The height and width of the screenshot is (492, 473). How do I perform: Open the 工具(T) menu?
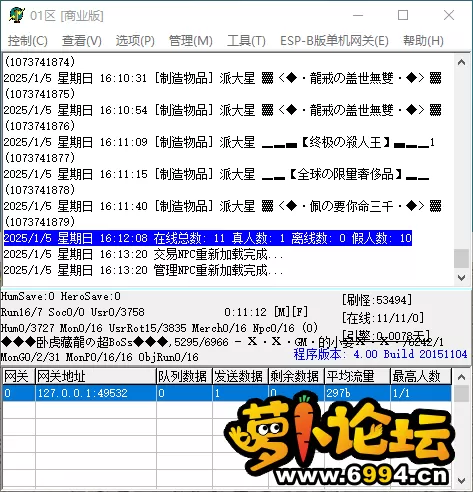(246, 41)
